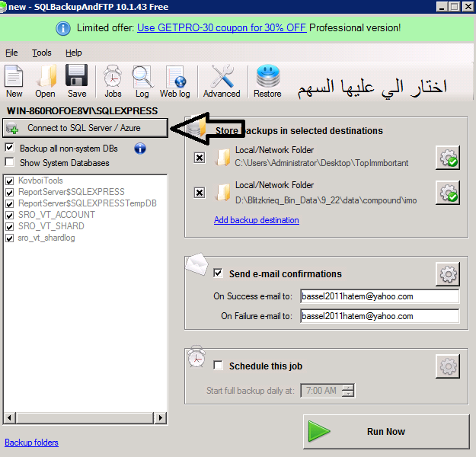Screen dimensions: 476x457
Task: Open settings gear for Blitzkrieq_Bin_Data folder destination
Action: (x=448, y=193)
